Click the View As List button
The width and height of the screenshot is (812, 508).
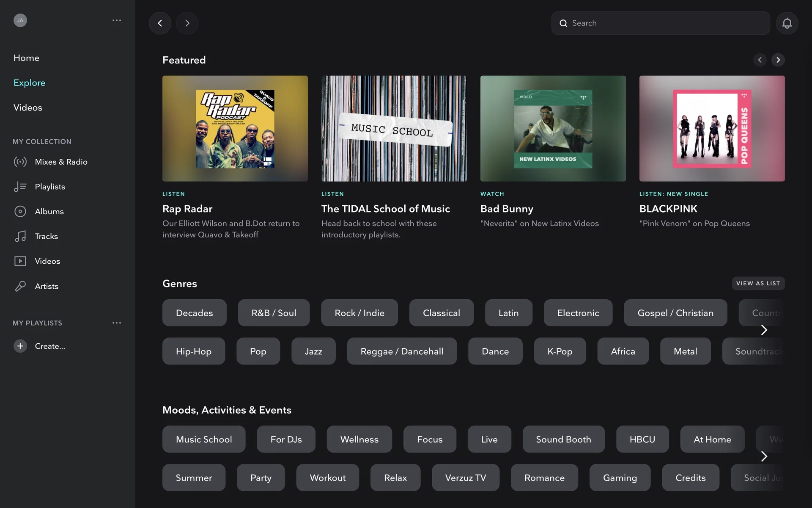point(758,283)
